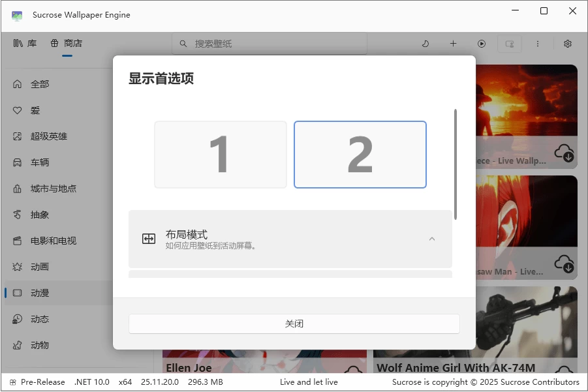The width and height of the screenshot is (588, 392).
Task: Download the Wolf Anime Girl With AK-74M wallpaper
Action: click(x=563, y=374)
